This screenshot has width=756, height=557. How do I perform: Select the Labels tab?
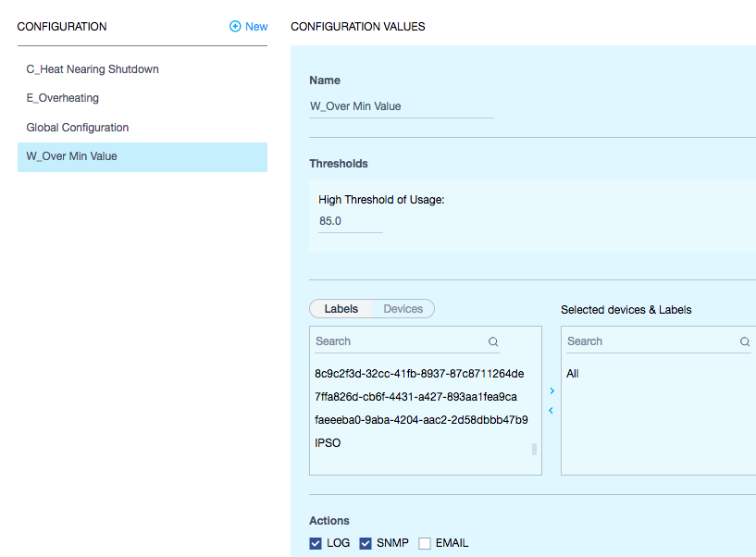coord(341,309)
